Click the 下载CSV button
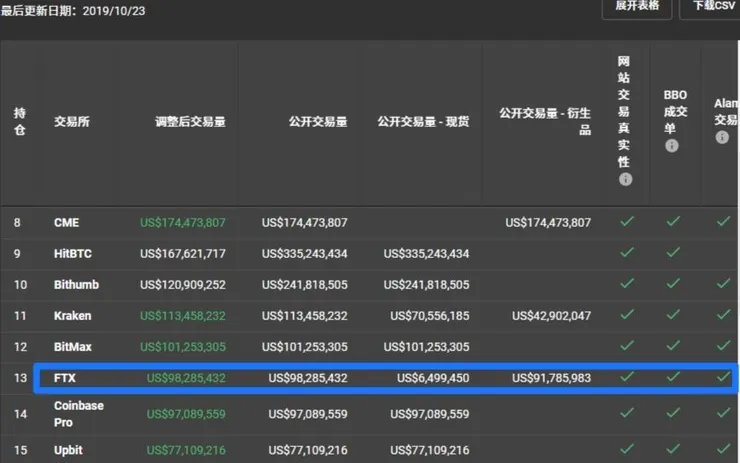 [712, 7]
